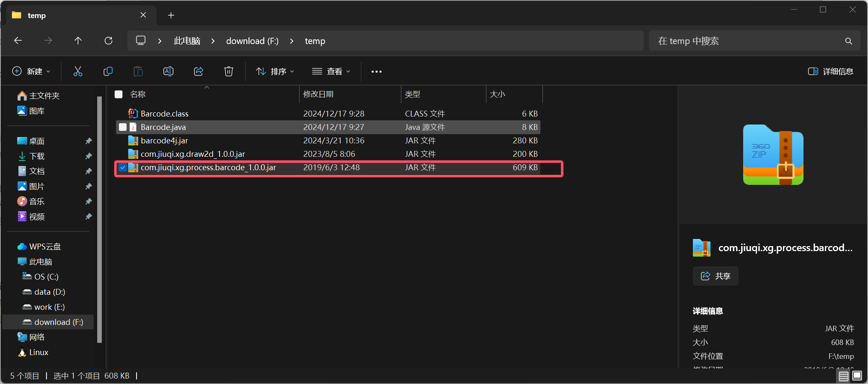Open WPS云盘 in navigation pane

click(39, 246)
